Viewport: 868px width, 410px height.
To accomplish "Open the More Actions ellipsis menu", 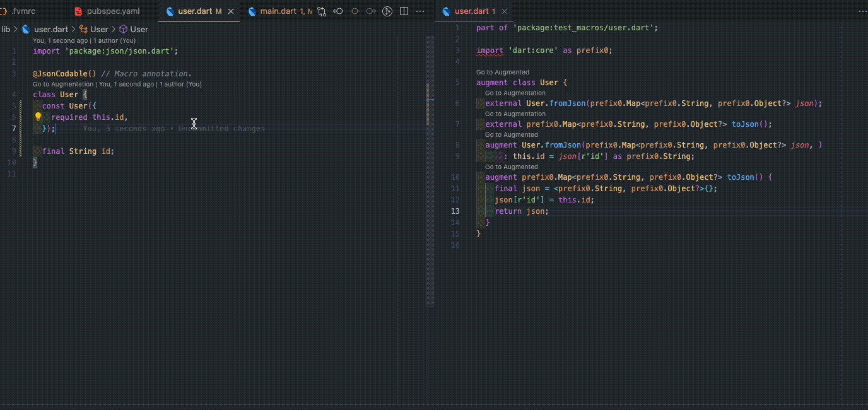I will click(420, 11).
